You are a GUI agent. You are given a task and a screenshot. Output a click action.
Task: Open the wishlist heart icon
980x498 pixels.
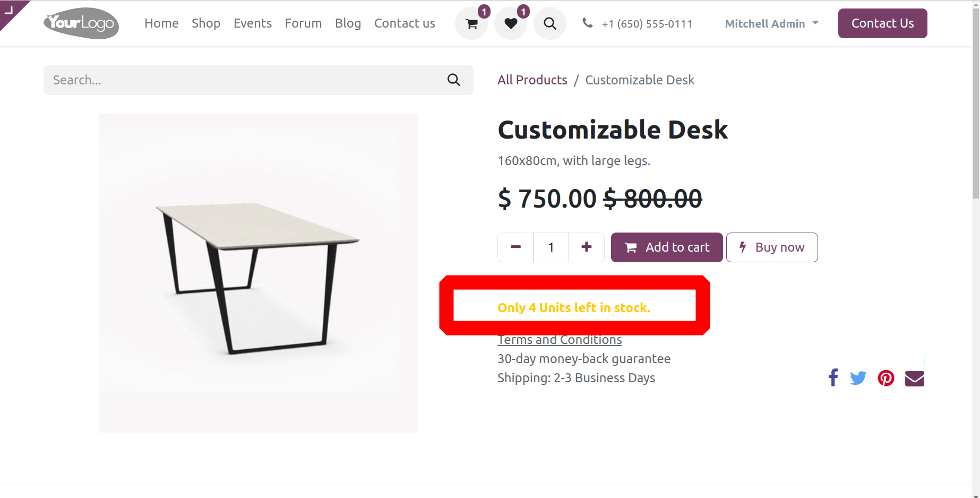tap(511, 24)
